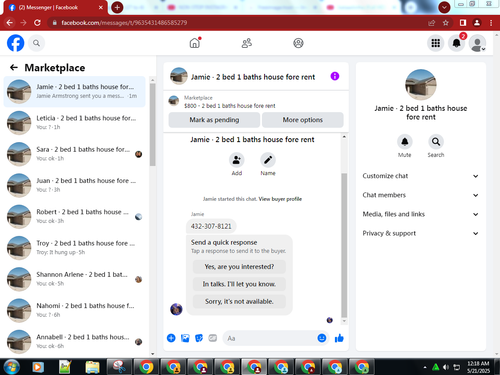The width and height of the screenshot is (500, 375).
Task: Click the browser address bar URL
Action: (124, 23)
